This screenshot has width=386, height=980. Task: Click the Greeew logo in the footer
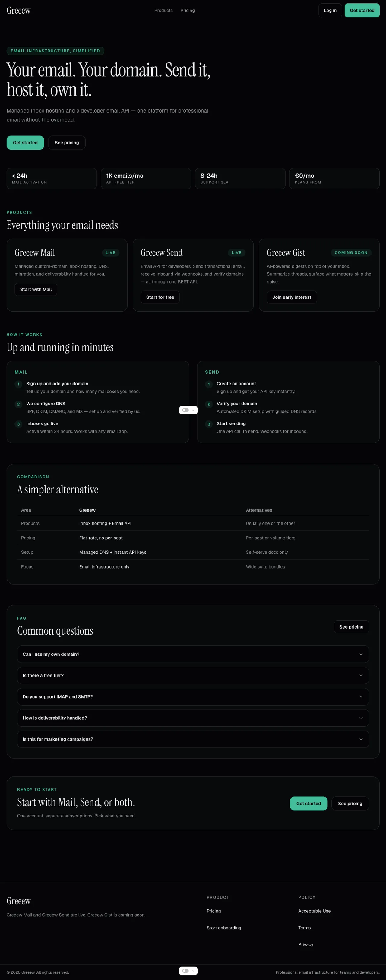[x=18, y=900]
